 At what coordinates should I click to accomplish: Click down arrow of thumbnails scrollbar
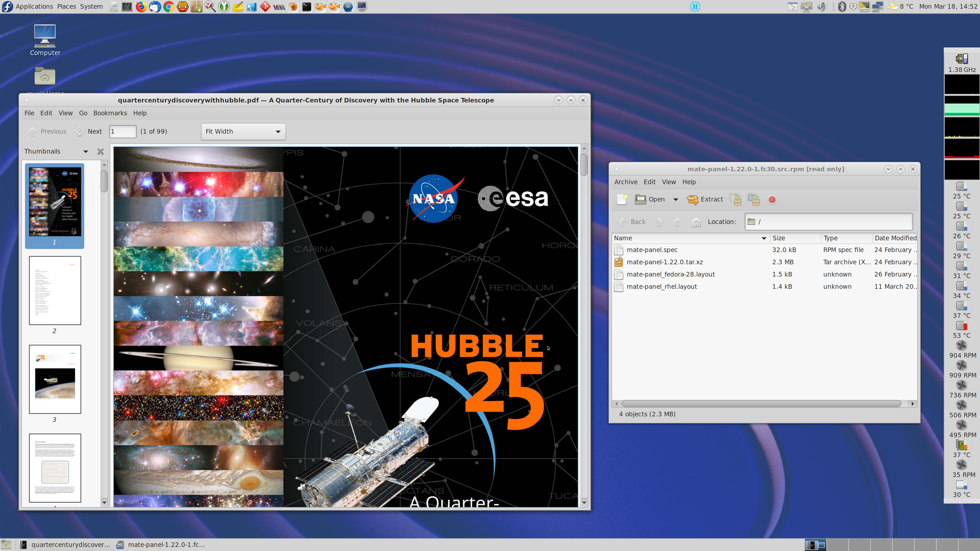(x=104, y=502)
